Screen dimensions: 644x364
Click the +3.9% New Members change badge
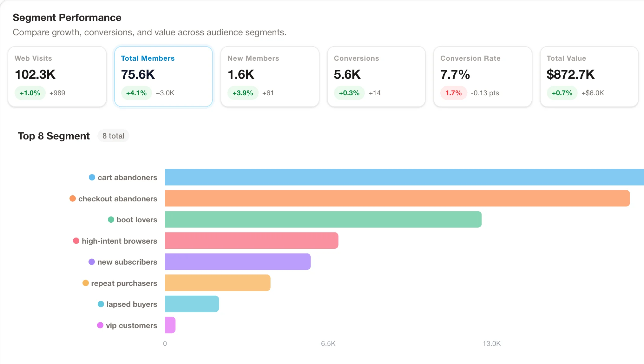[x=243, y=93]
